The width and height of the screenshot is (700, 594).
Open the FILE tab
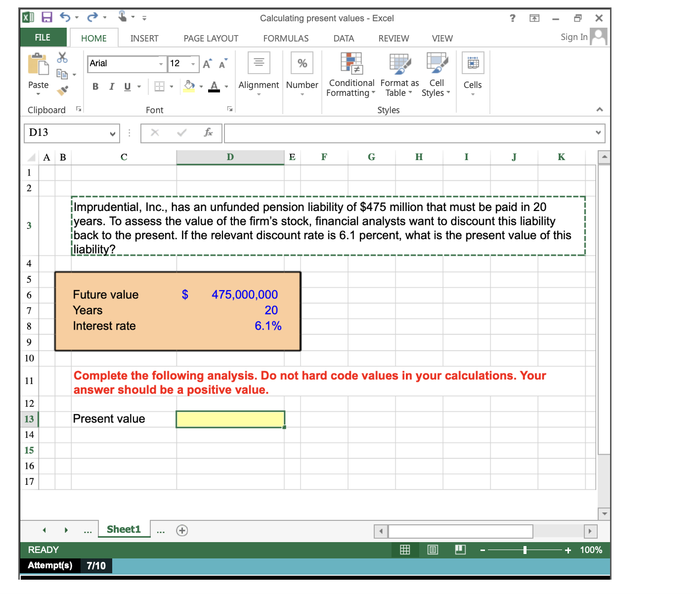click(x=43, y=38)
